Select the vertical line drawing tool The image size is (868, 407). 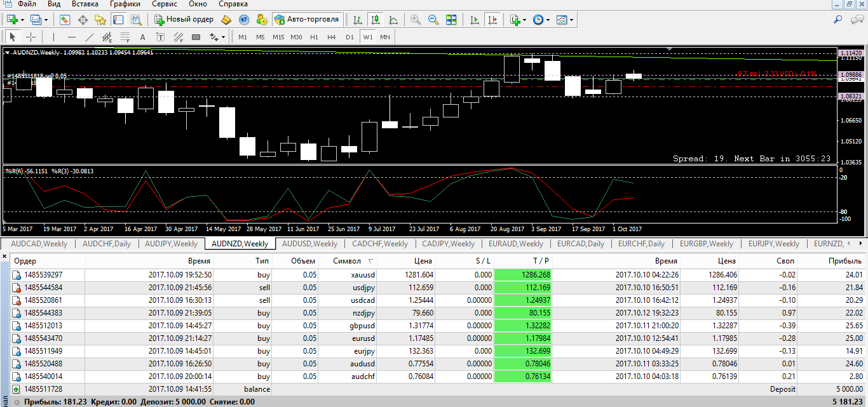coord(54,37)
